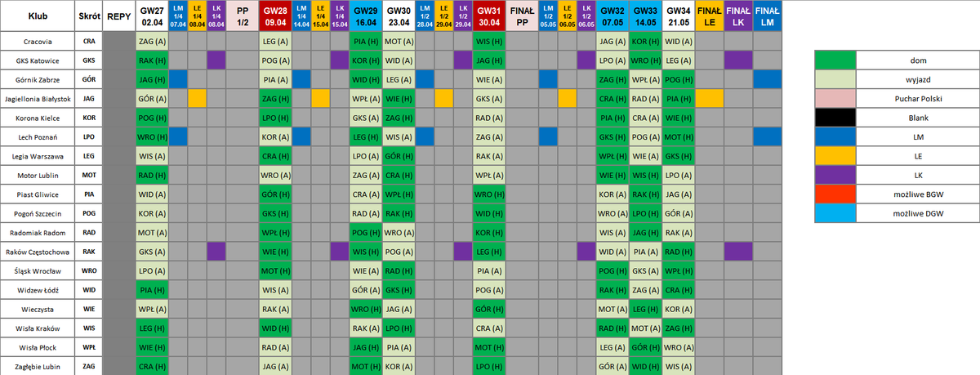980x375 pixels.
Task: Click the 'PP 1/2' header cell
Action: 243,16
